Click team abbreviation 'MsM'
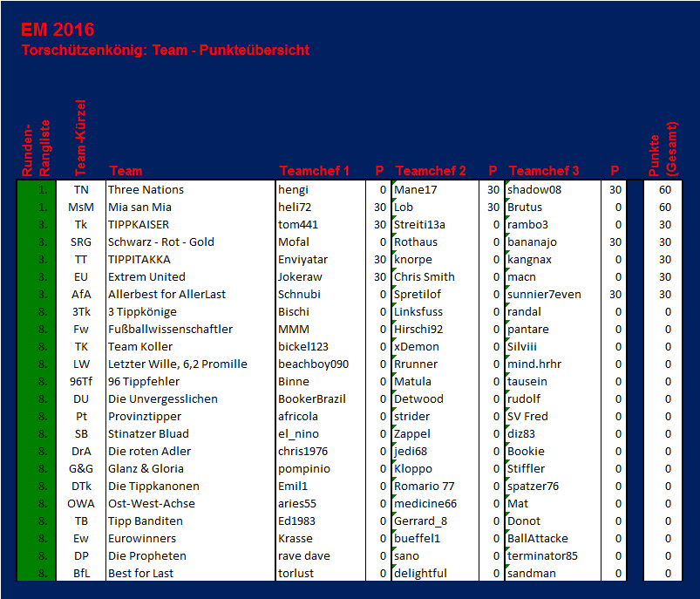The height and width of the screenshot is (599, 700). [x=81, y=208]
